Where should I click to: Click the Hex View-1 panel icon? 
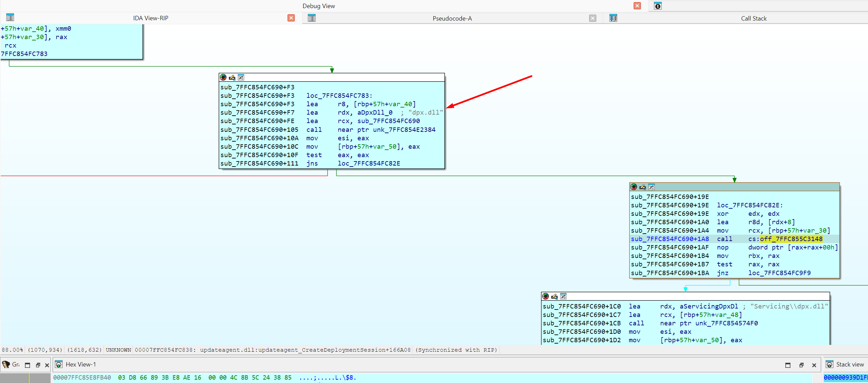59,364
